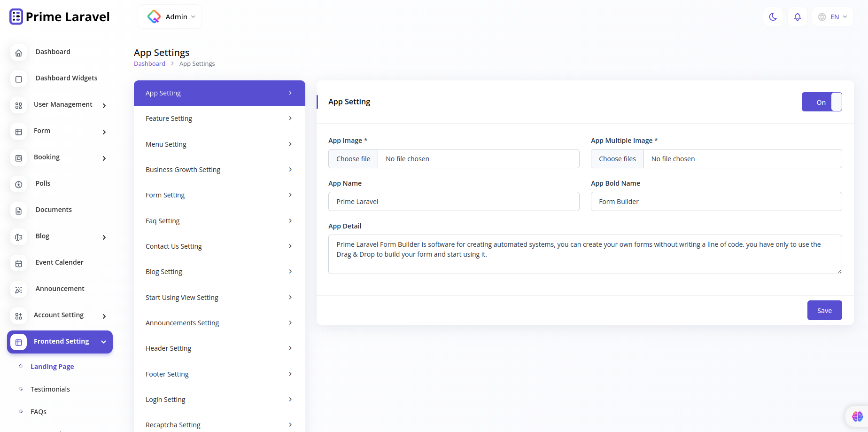Navigate to Dashboard via breadcrumb link
The height and width of the screenshot is (432, 868).
coord(149,63)
